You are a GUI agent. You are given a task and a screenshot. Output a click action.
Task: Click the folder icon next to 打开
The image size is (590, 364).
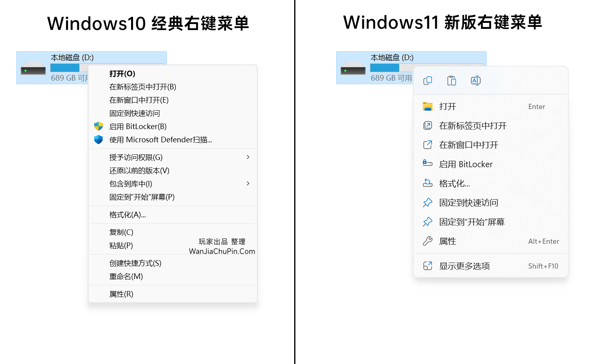pyautogui.click(x=428, y=106)
